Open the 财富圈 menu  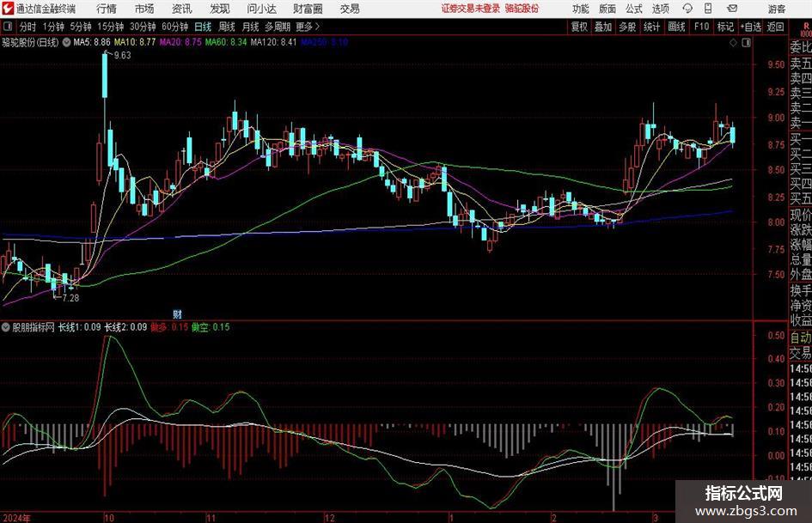308,9
